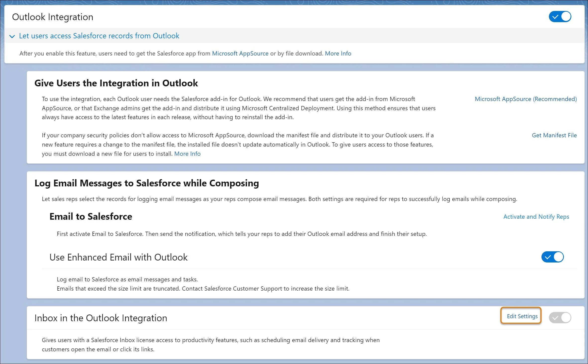Click Activate and Notify Reps button
The image size is (588, 364).
coord(536,217)
